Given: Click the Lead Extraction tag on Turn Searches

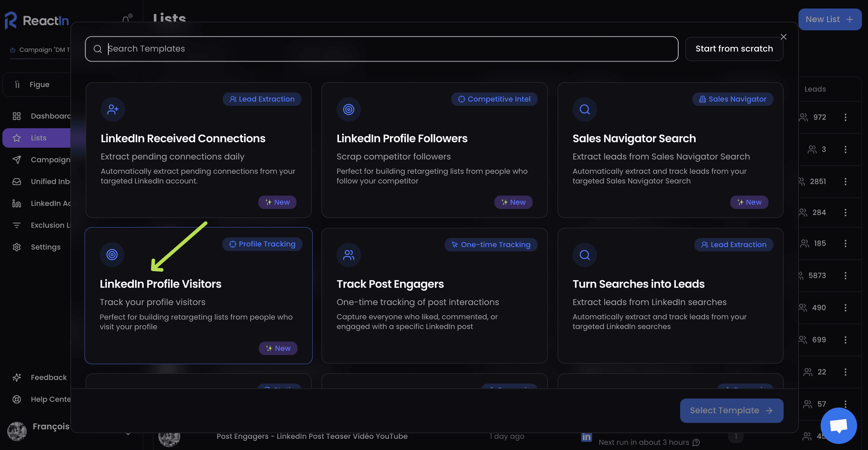Looking at the screenshot, I should click(x=734, y=245).
